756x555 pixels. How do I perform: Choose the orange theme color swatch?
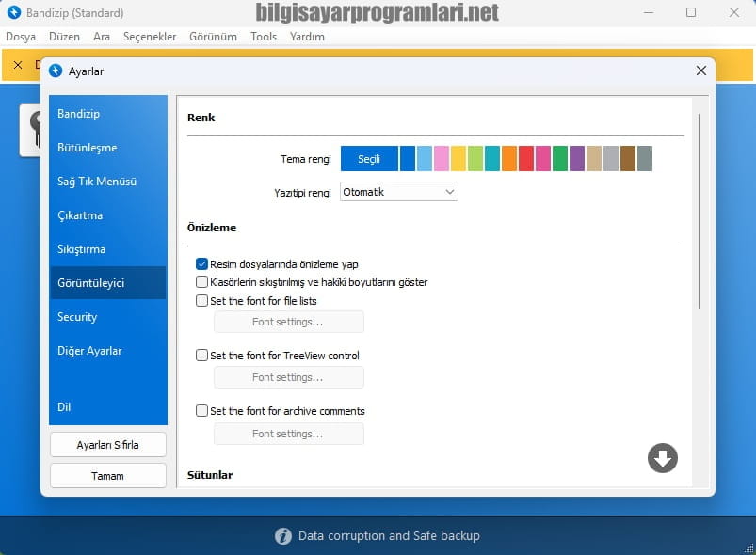point(509,158)
